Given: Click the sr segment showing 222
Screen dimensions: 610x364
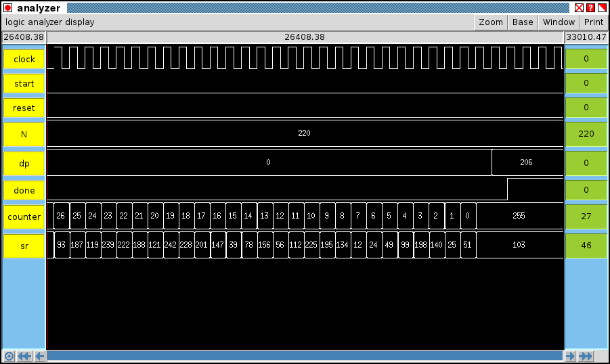Looking at the screenshot, I should tap(124, 245).
